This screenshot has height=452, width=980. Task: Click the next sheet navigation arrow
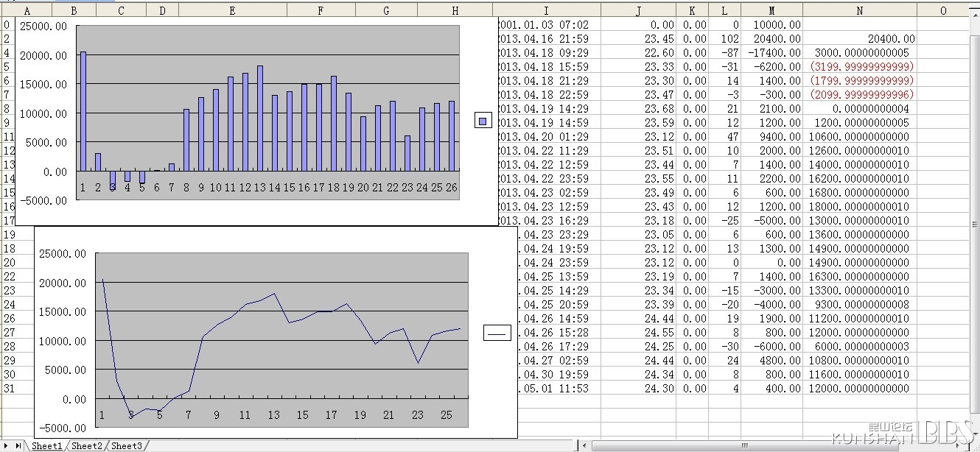(x=7, y=446)
